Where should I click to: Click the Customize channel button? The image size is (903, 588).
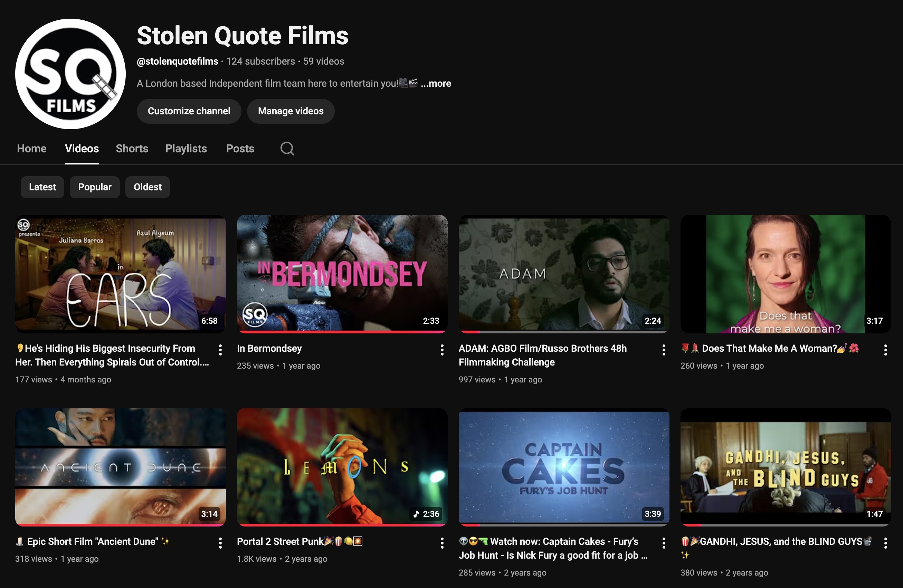(x=189, y=111)
